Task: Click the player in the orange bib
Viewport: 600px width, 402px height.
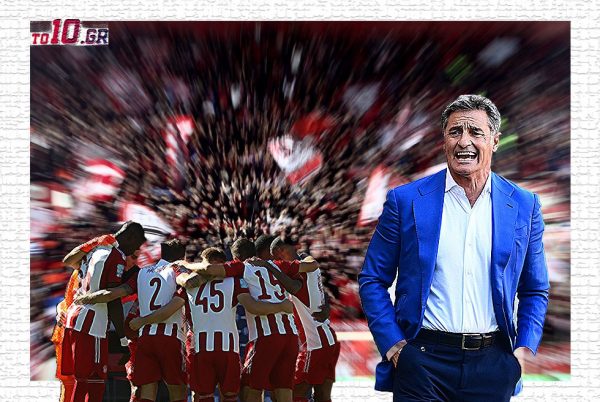Action: click(x=70, y=300)
